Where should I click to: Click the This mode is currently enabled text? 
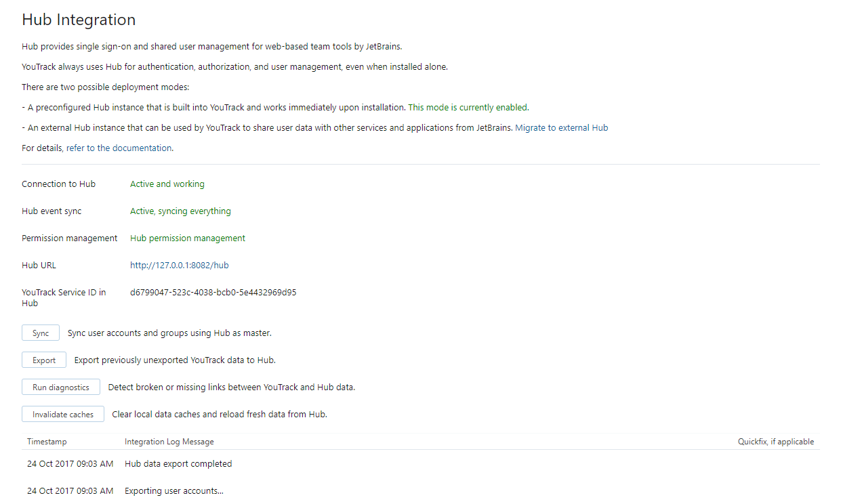(468, 107)
